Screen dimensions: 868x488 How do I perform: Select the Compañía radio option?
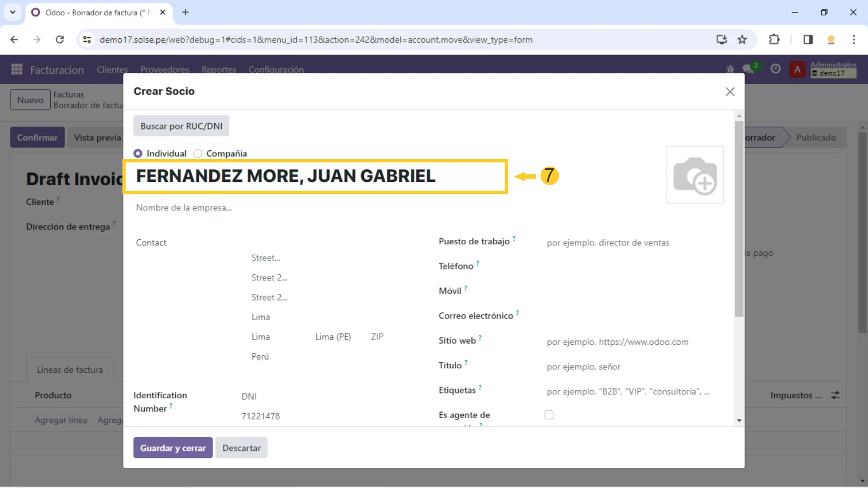198,154
